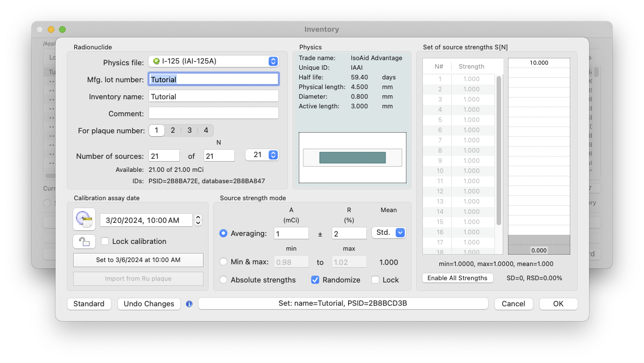Viewport: 644px width, 363px height.
Task: Select the Averaging radio button
Action: [x=223, y=233]
